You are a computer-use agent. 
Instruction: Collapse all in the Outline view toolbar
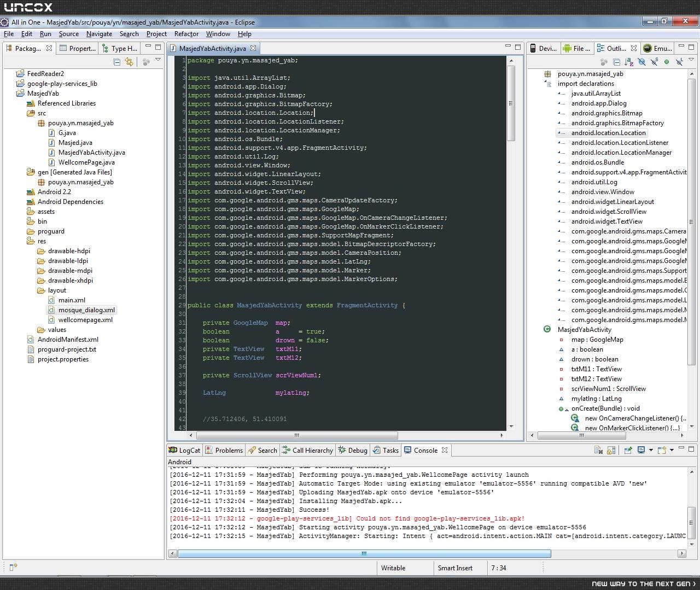pos(616,62)
